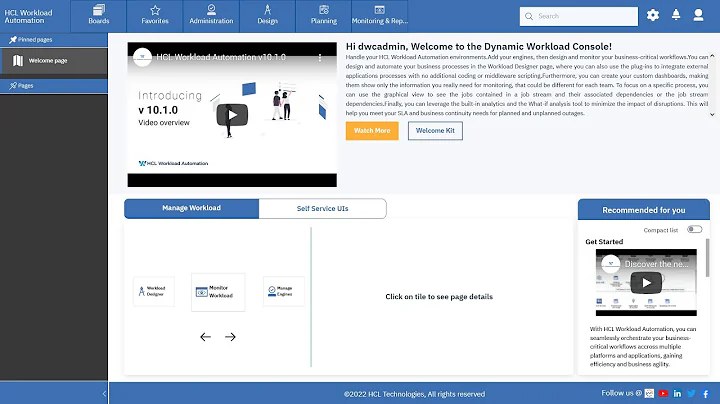
Task: Open the Design menu
Action: point(267,16)
